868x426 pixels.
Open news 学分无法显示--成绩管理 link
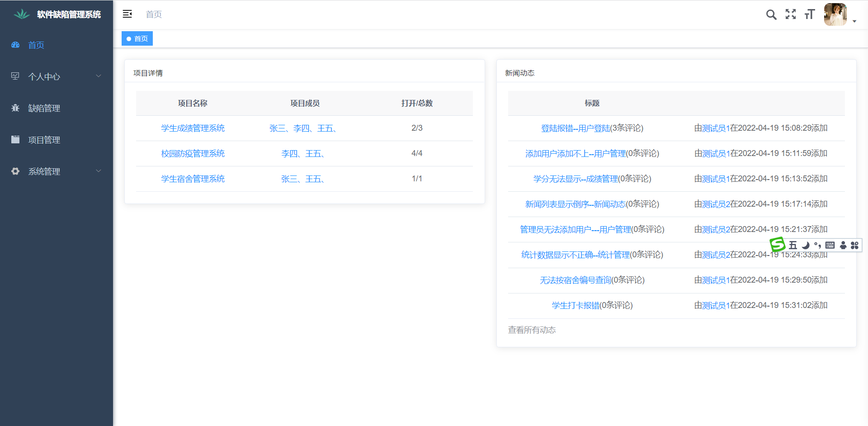click(576, 179)
